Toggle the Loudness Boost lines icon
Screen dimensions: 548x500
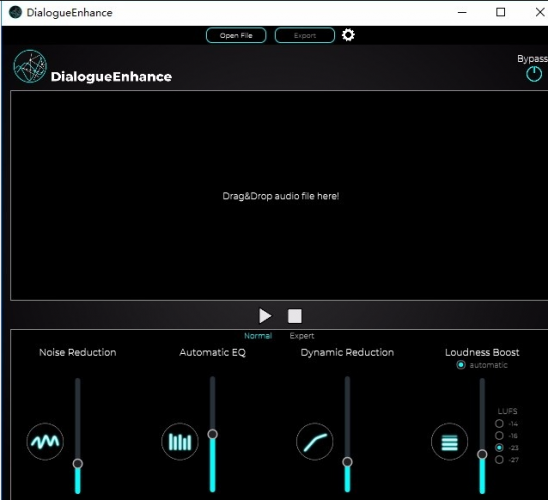(449, 442)
